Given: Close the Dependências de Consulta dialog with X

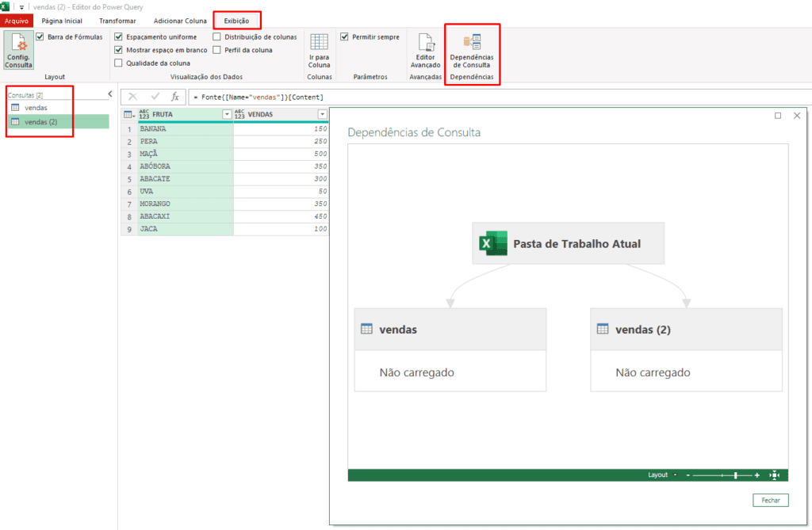Looking at the screenshot, I should (x=797, y=116).
